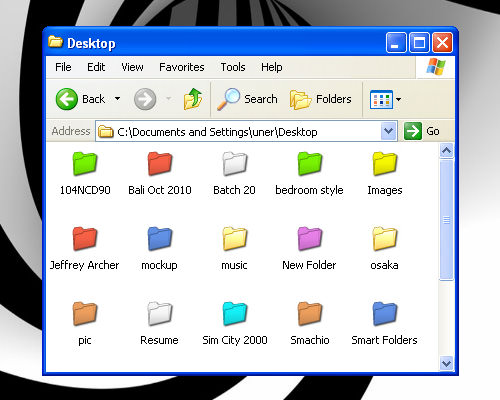Select the white Resume folder

160,314
